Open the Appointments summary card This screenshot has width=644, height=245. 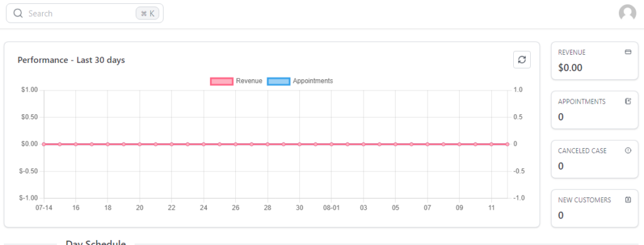click(594, 110)
